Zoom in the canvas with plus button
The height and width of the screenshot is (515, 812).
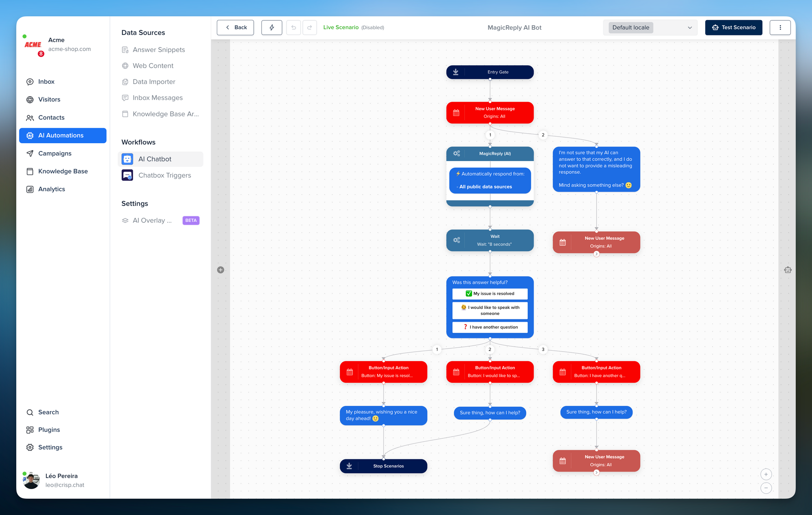pyautogui.click(x=766, y=474)
